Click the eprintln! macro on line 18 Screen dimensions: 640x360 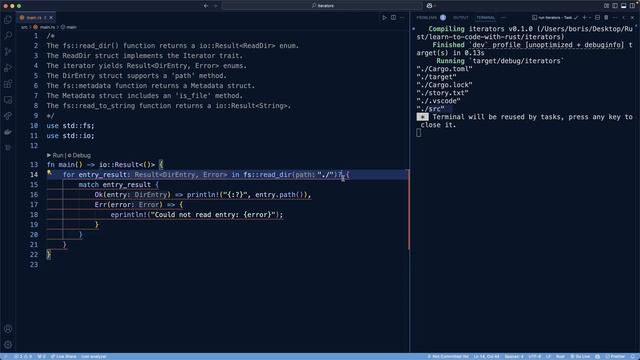pyautogui.click(x=129, y=215)
